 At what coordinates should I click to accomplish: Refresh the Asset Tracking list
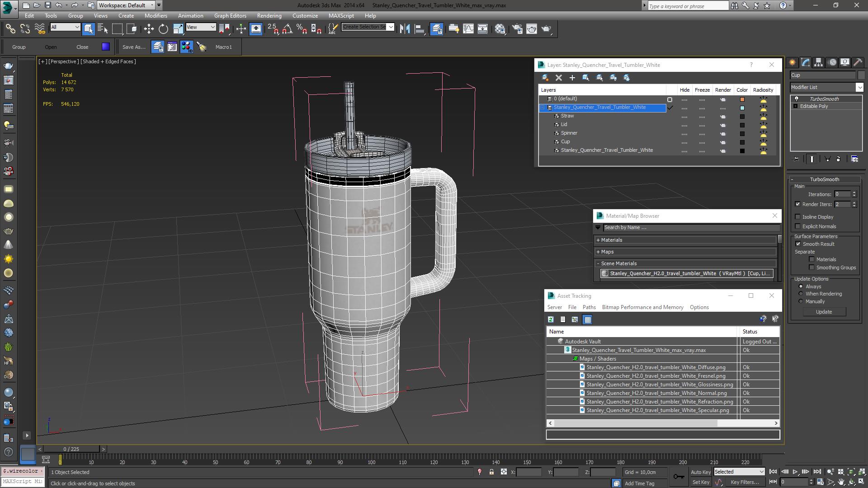(551, 319)
